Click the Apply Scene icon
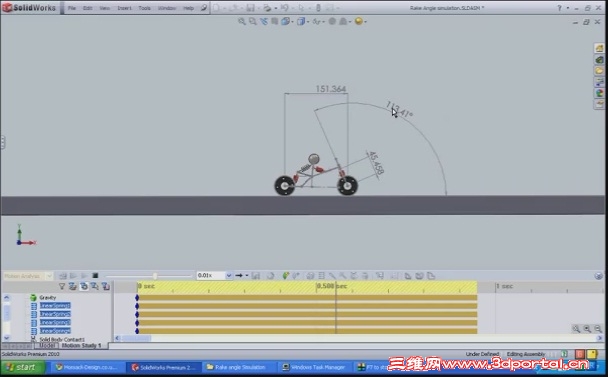Screen dimensions: 608x377 [x=344, y=21]
